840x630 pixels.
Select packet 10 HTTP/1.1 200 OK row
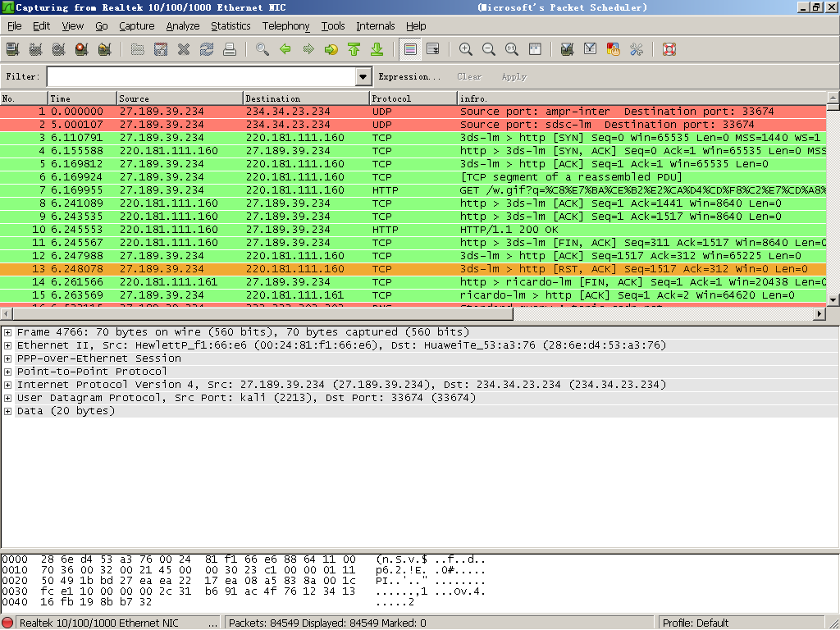(413, 230)
